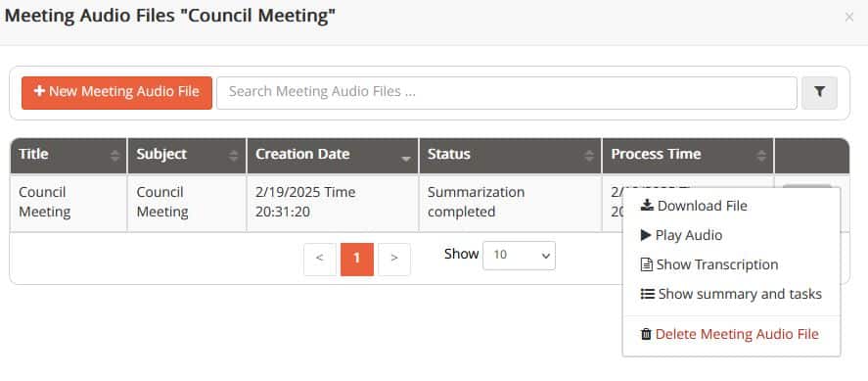Click the Status column header label

click(449, 154)
